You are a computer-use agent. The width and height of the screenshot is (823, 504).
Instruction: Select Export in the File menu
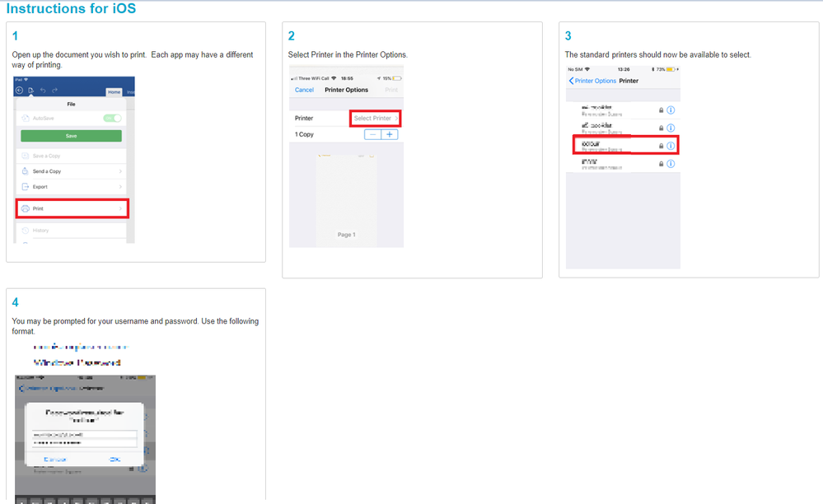pos(72,186)
